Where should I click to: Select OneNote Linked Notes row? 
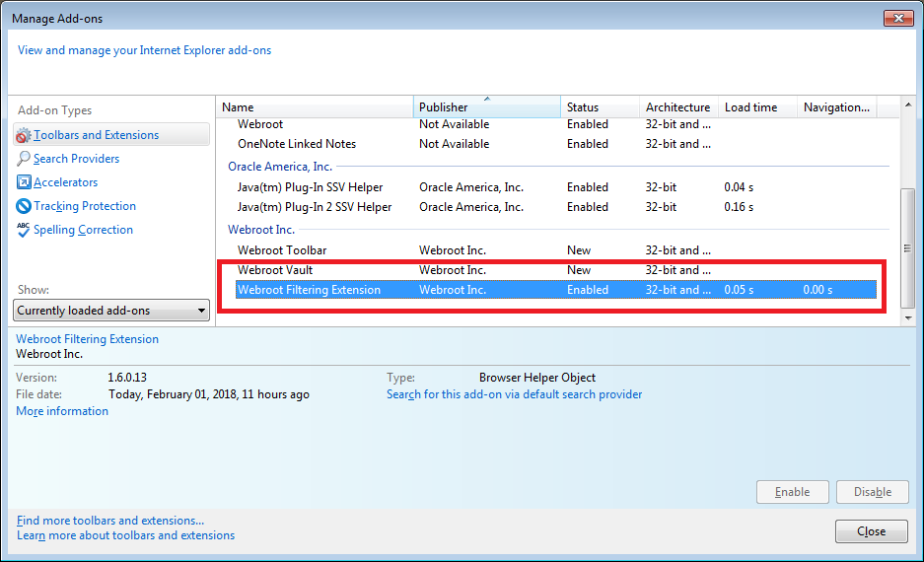coord(556,144)
